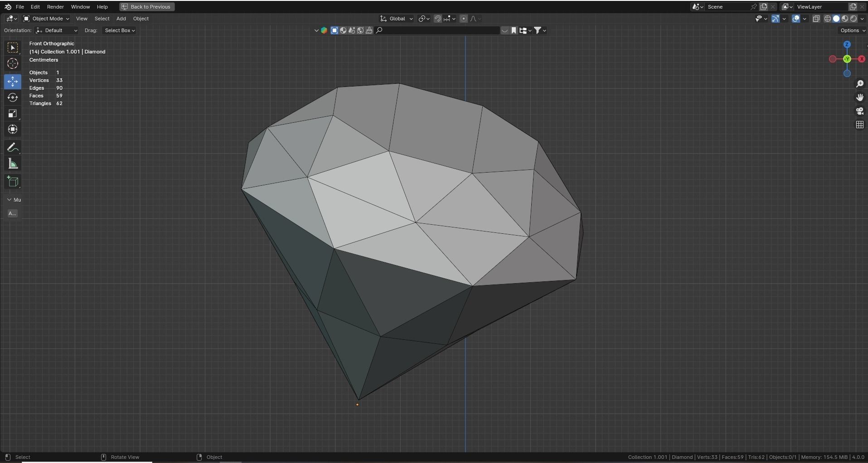
Task: Open the viewport View menu
Action: [82, 19]
